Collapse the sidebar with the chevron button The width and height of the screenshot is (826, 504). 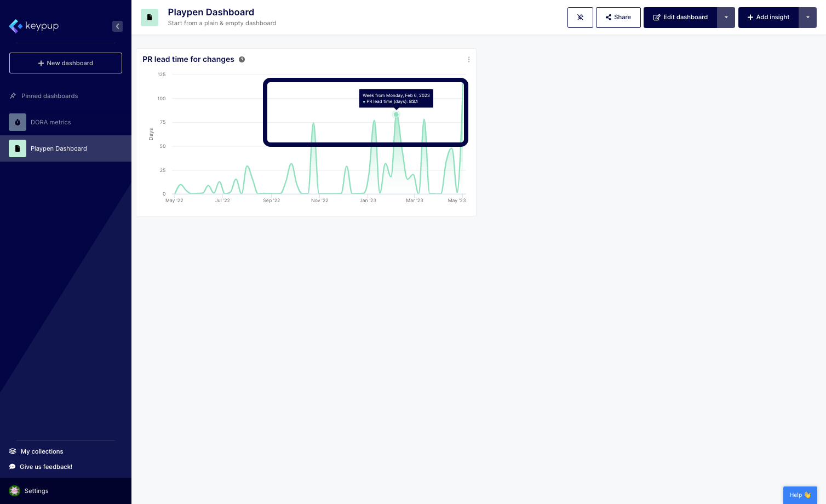(x=117, y=26)
